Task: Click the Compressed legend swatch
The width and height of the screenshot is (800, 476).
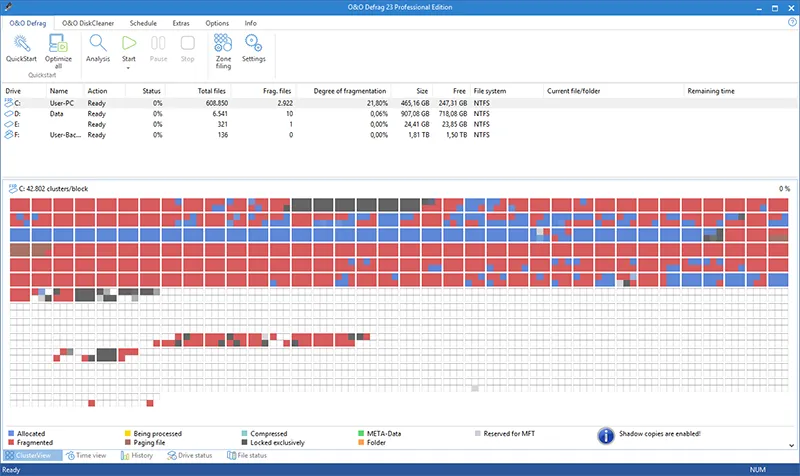Action: [x=244, y=434]
